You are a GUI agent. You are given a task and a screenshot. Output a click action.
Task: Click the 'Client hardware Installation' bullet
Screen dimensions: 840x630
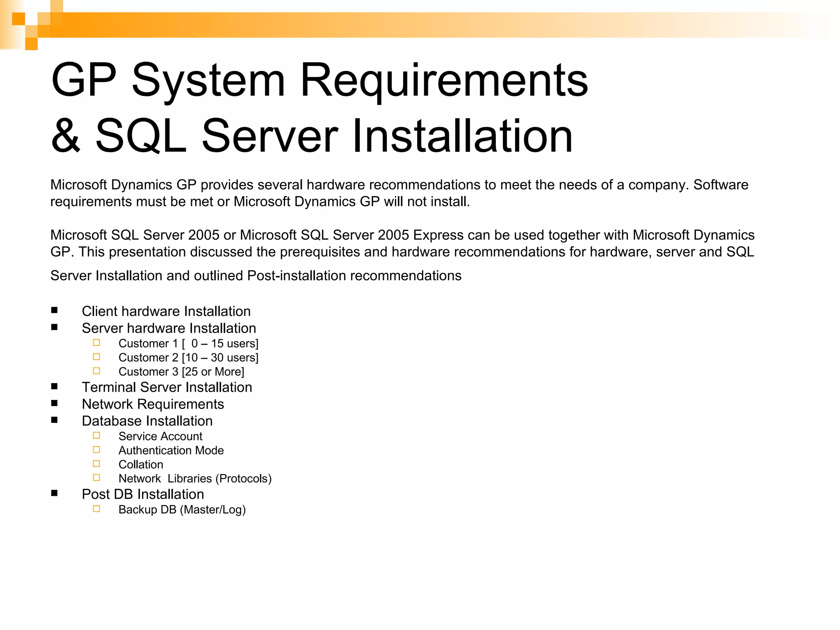point(166,311)
